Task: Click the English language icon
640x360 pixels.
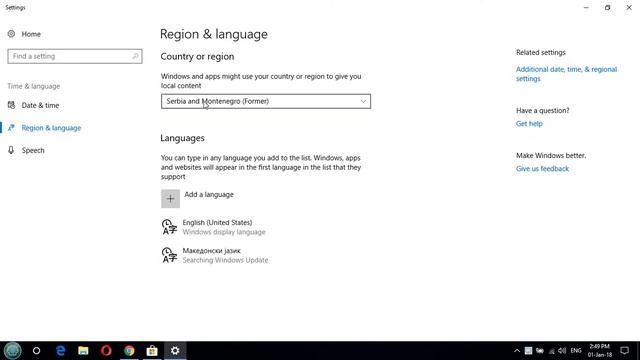Action: (169, 227)
